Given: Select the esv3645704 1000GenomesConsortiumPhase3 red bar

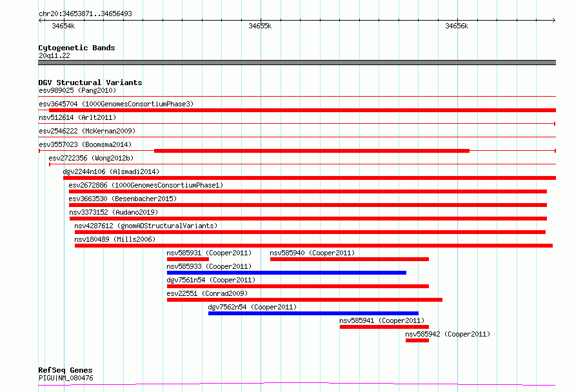Looking at the screenshot, I should pyautogui.click(x=302, y=110).
